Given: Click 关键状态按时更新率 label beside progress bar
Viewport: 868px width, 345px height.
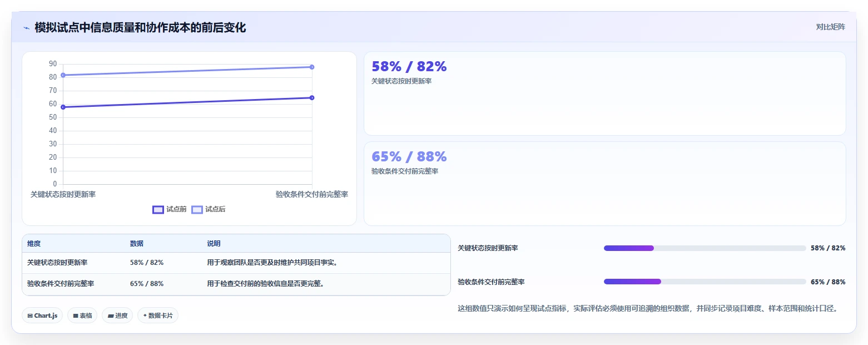Looking at the screenshot, I should [488, 248].
